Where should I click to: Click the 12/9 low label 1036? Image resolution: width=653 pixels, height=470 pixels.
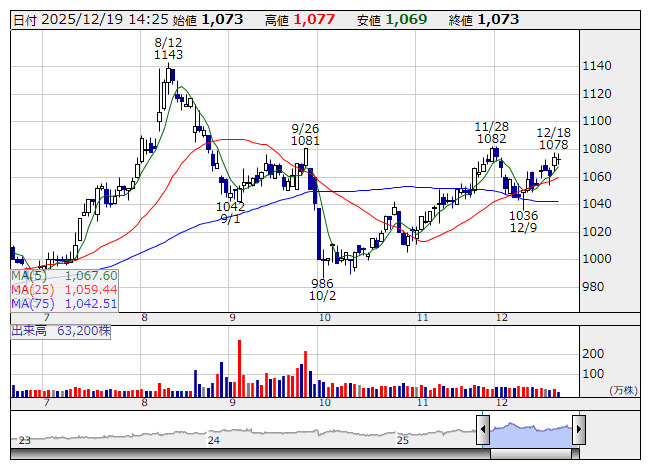tap(524, 215)
